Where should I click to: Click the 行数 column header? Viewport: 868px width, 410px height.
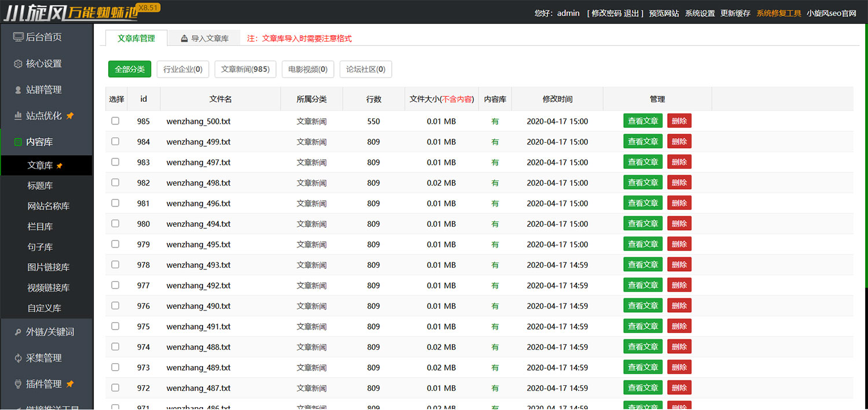coord(374,99)
